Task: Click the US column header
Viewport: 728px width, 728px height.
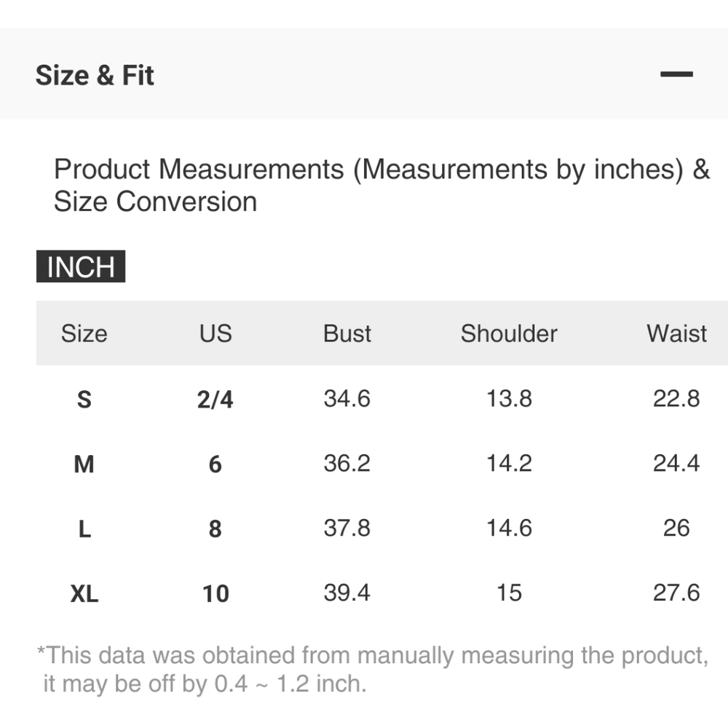Action: point(215,333)
